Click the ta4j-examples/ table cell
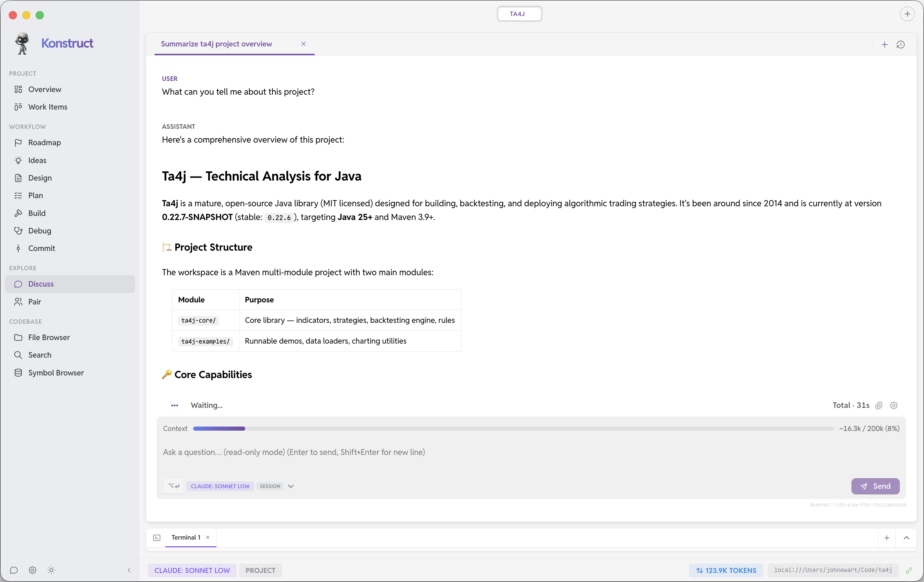924x582 pixels. pyautogui.click(x=205, y=342)
